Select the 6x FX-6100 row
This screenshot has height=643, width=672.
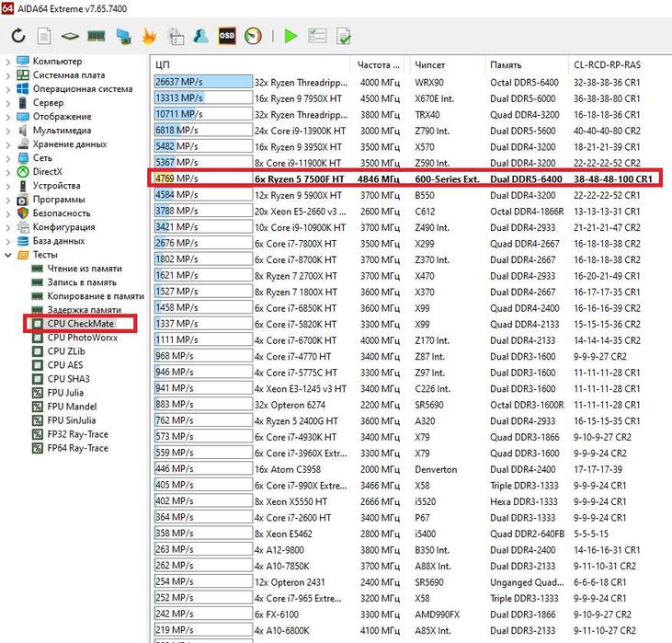[397, 614]
